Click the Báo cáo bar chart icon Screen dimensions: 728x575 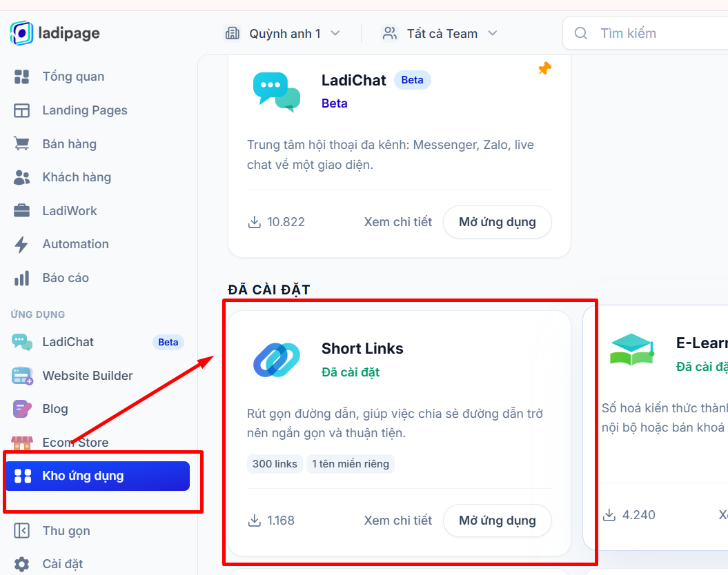coord(22,279)
